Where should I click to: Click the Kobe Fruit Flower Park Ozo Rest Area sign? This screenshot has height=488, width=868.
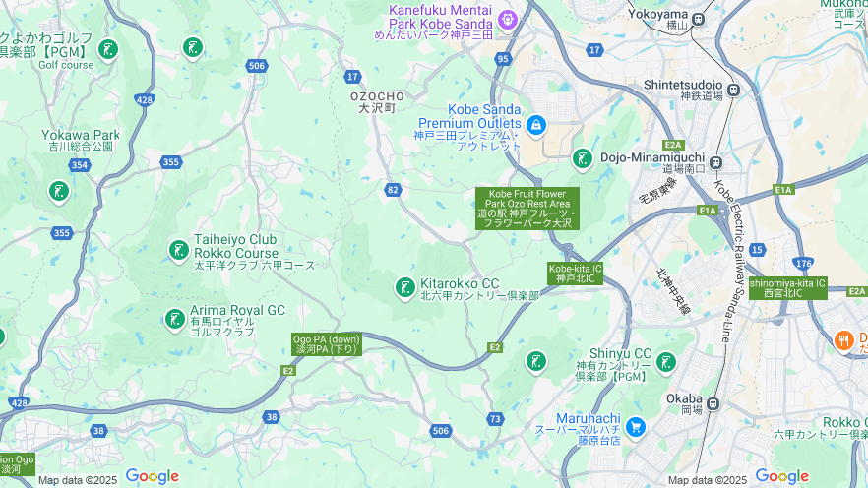[x=527, y=209]
